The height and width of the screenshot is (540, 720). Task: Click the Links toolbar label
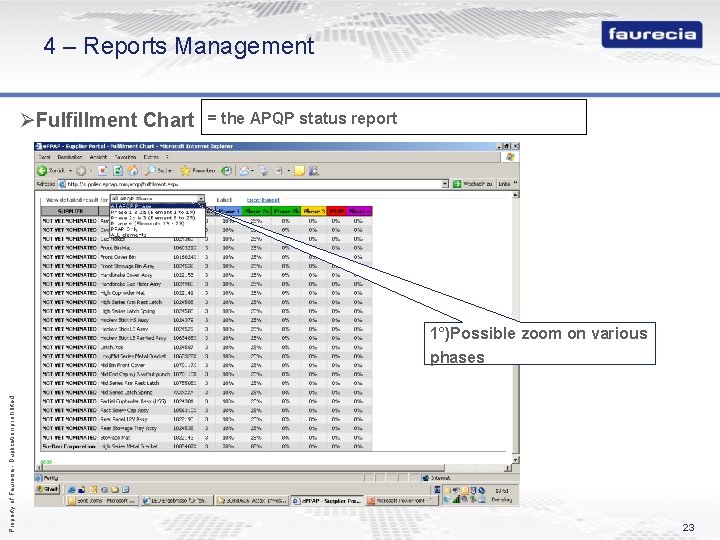coord(504,184)
